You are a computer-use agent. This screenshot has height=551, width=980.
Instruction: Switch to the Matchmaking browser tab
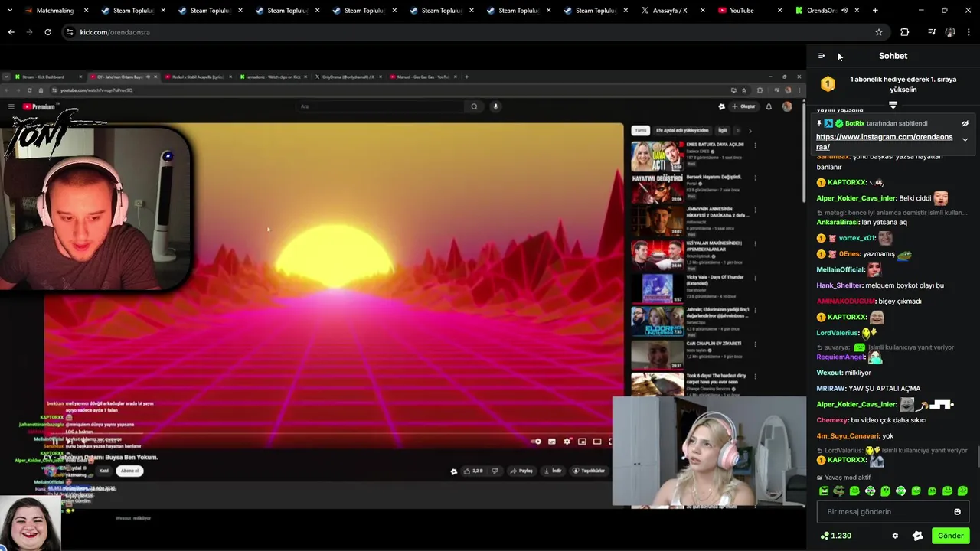55,11
